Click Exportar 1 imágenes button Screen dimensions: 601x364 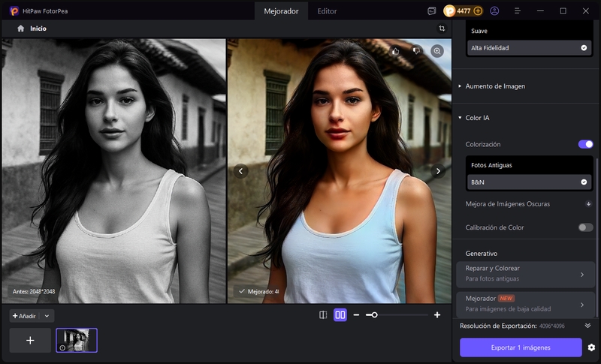pyautogui.click(x=521, y=347)
